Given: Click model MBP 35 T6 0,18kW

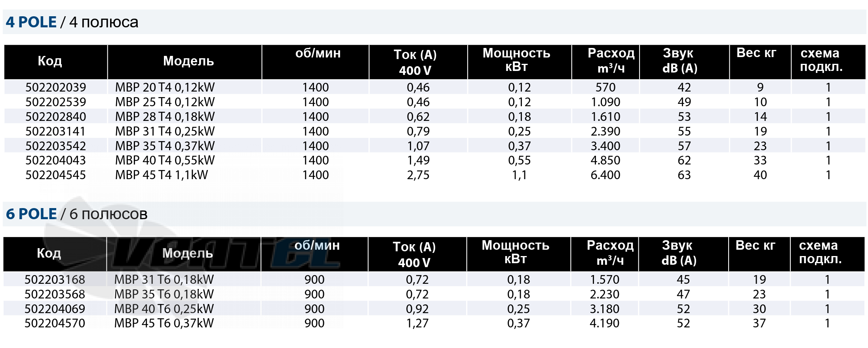Looking at the screenshot, I should [164, 294].
